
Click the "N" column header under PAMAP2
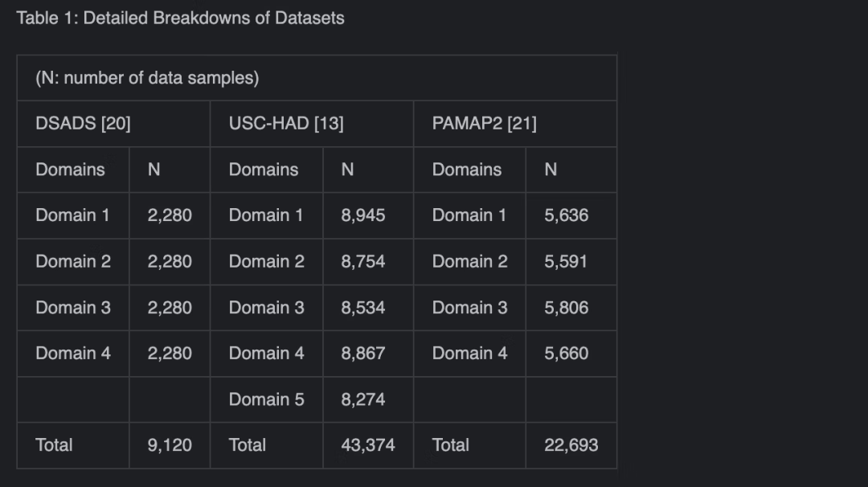point(551,170)
